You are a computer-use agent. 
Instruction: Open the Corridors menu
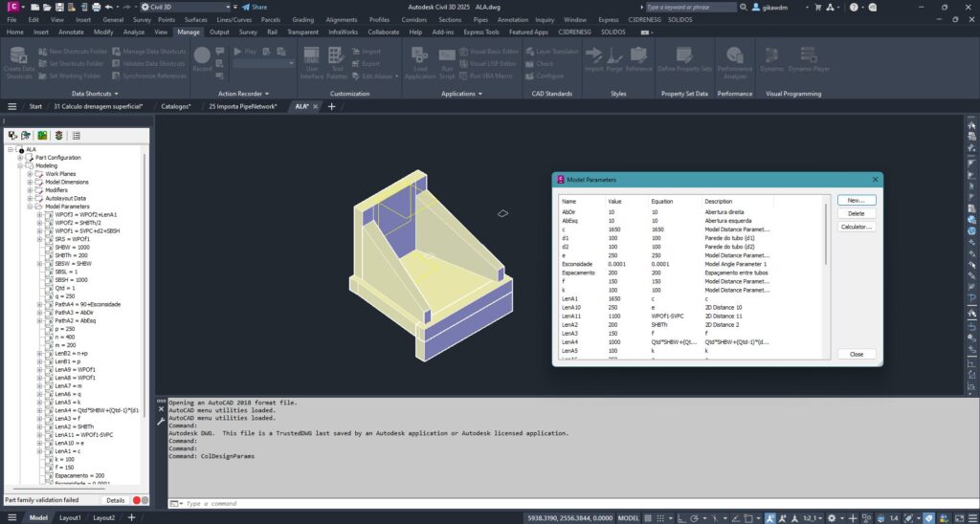click(413, 19)
